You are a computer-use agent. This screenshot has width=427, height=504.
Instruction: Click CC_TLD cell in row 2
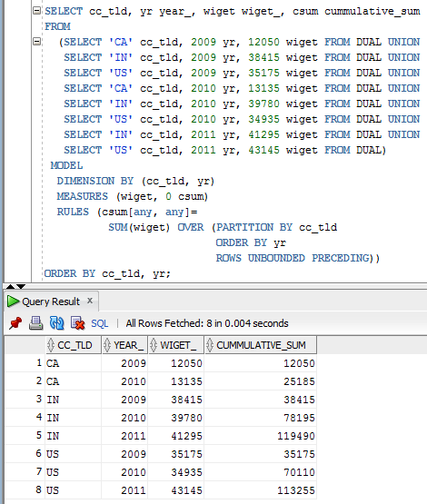point(73,381)
